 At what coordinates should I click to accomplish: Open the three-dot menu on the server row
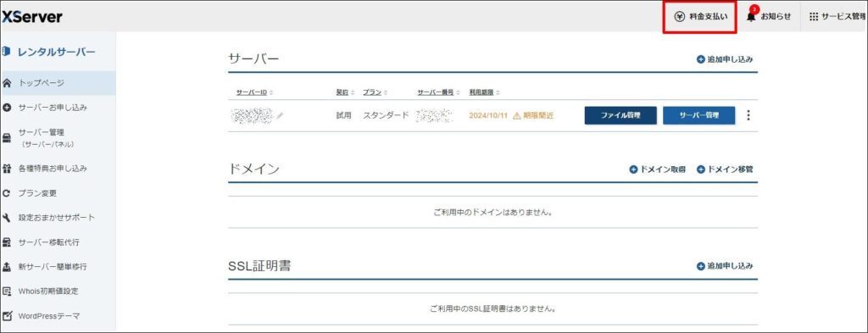pos(748,115)
